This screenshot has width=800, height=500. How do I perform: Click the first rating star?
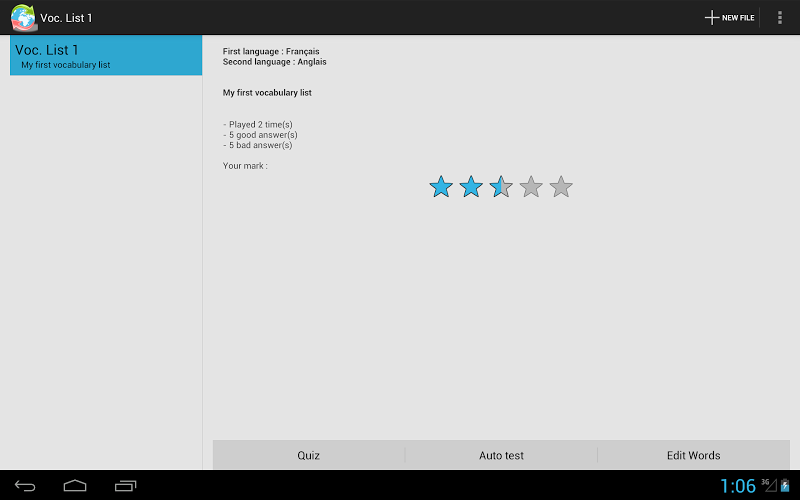(x=441, y=187)
